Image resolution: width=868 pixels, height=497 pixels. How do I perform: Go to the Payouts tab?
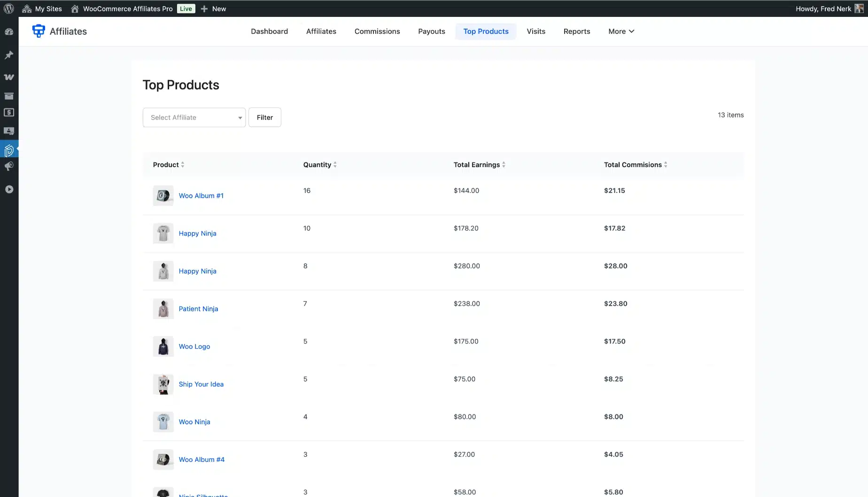click(431, 31)
